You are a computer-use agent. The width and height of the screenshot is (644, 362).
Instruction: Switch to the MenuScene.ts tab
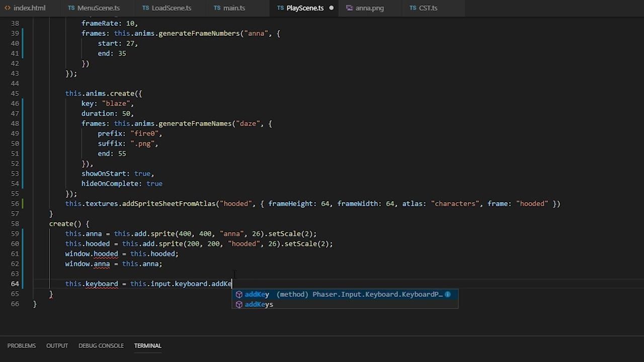pos(99,8)
